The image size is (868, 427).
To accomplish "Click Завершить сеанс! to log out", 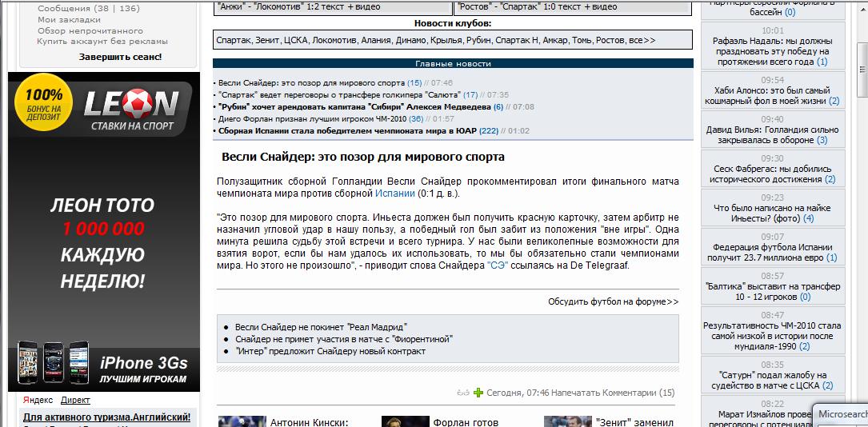I will pyautogui.click(x=120, y=57).
